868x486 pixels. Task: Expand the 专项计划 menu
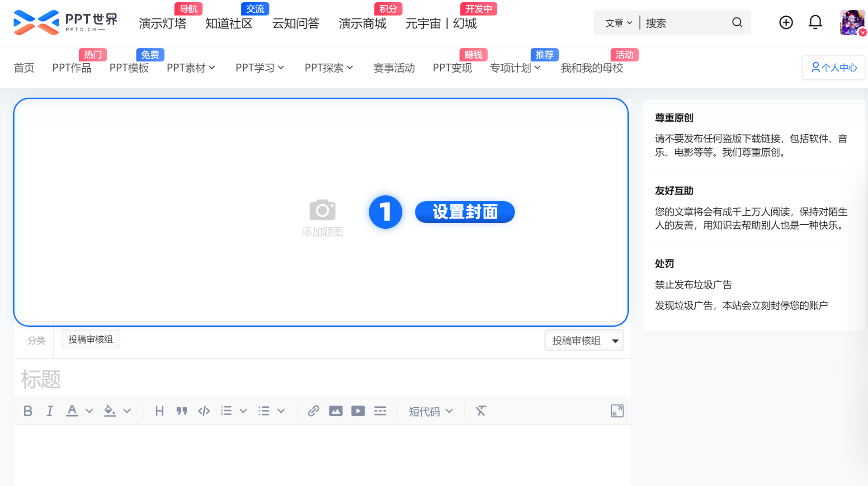(x=515, y=68)
